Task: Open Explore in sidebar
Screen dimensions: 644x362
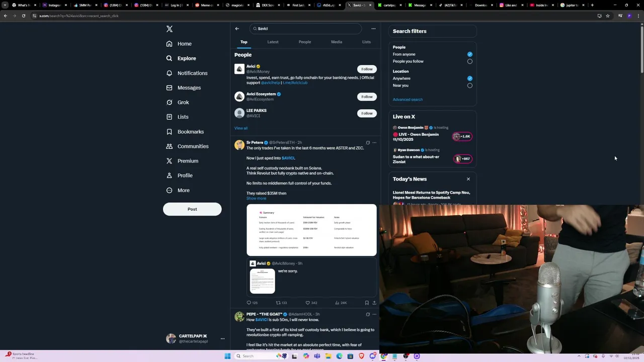Action: point(181,58)
